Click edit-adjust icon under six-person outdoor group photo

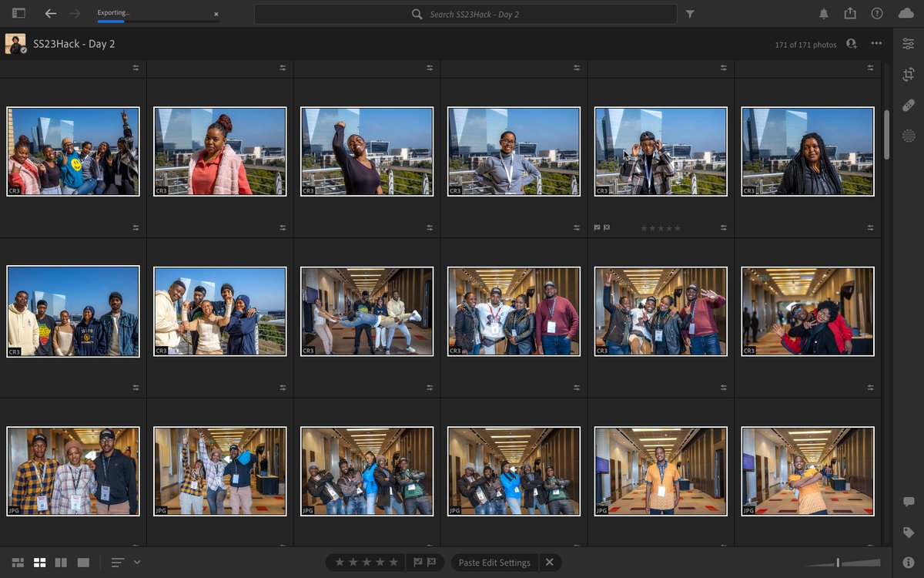click(x=136, y=227)
